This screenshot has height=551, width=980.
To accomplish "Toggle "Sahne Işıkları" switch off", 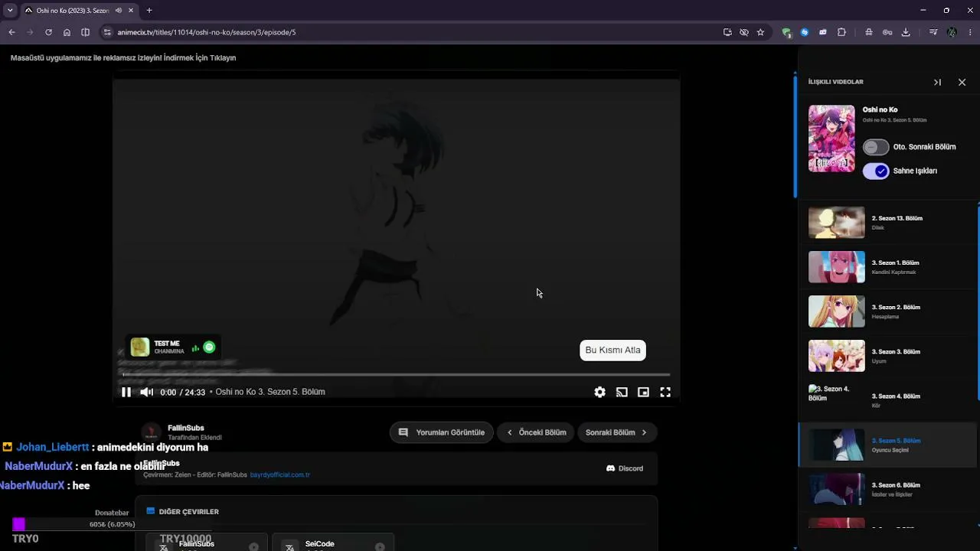I will (x=876, y=171).
